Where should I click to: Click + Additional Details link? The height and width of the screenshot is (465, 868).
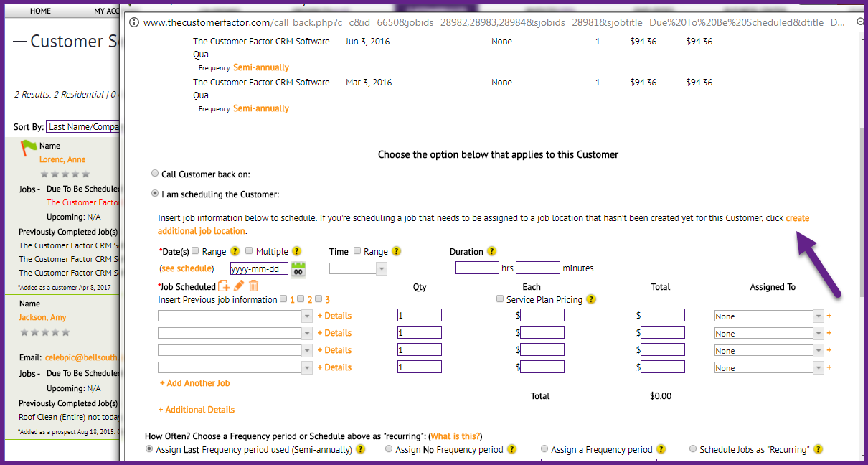point(197,410)
